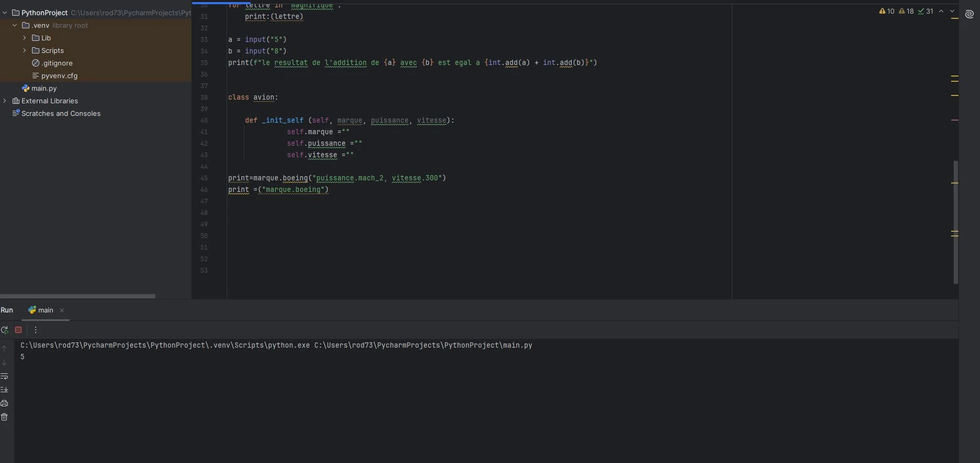Open the AI Assistant spiral icon

coord(970,14)
